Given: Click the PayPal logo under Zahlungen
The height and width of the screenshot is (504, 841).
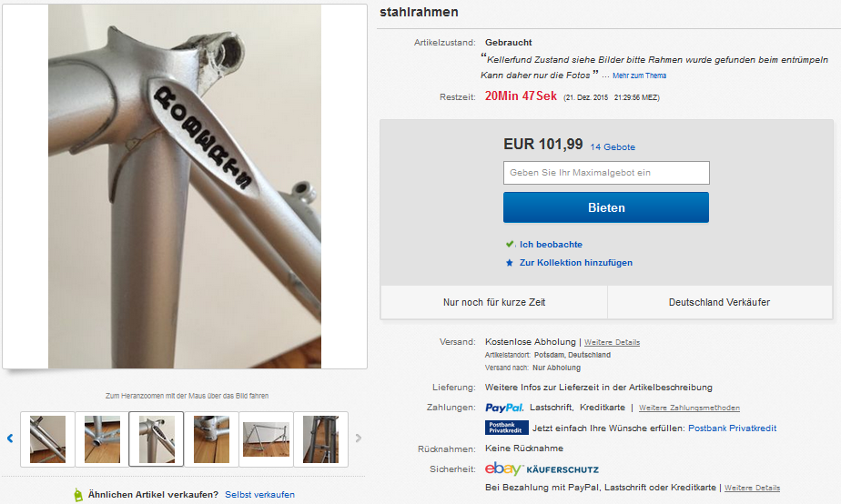Looking at the screenshot, I should 504,408.
